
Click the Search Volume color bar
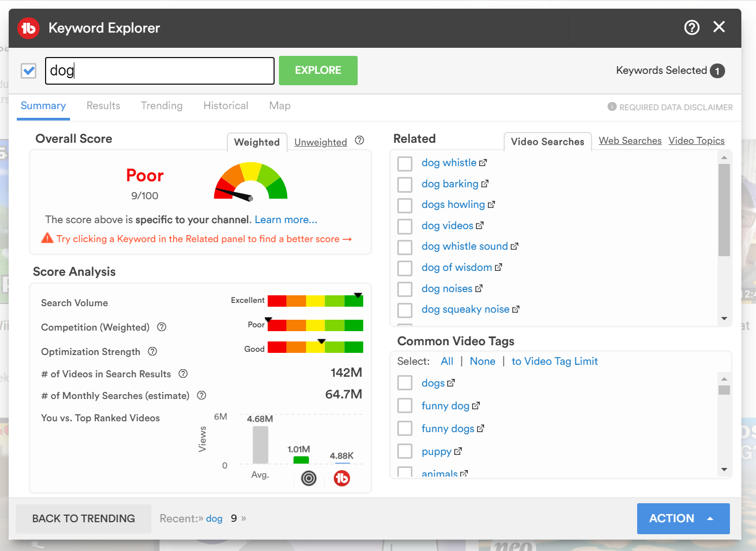point(315,301)
